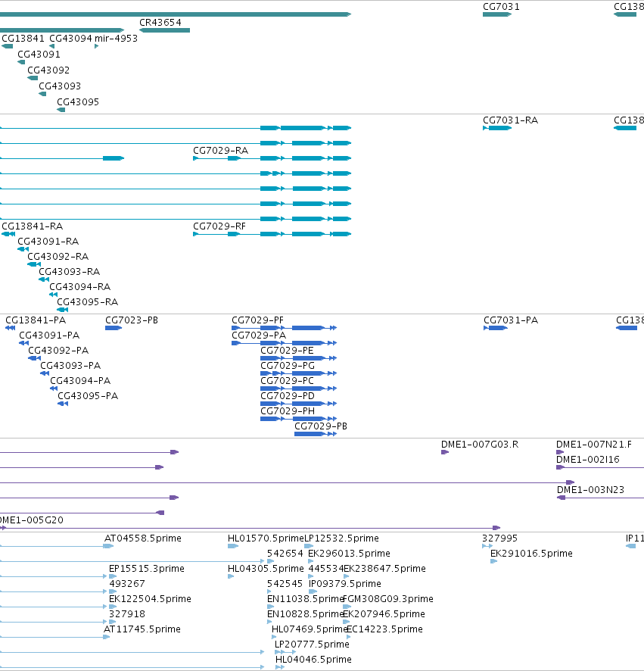Select the DME1-002I16 clone label

[x=587, y=460]
